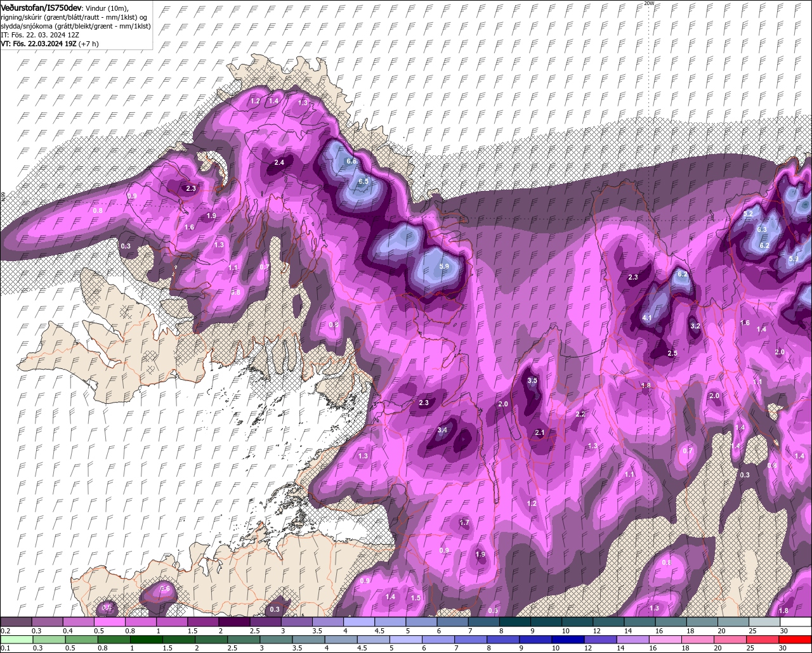
Task: Click the 4.1 precipitation value on the map
Action: click(647, 318)
